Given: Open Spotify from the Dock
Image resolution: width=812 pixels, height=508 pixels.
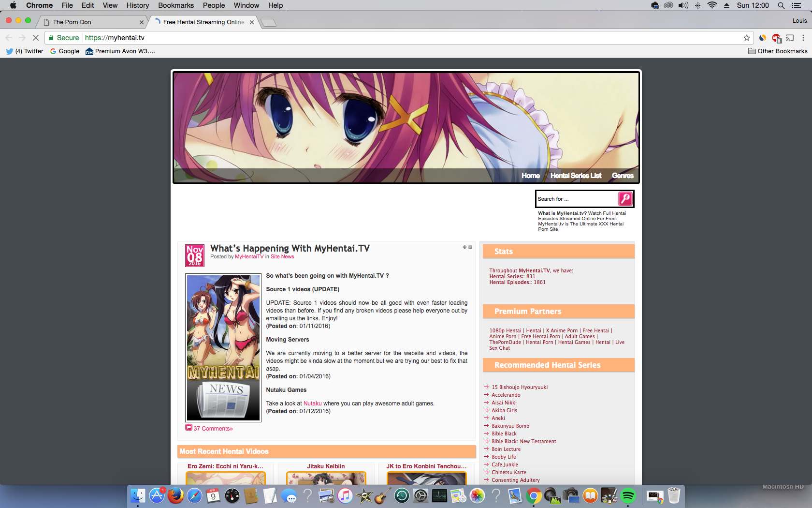Looking at the screenshot, I should click(x=628, y=495).
